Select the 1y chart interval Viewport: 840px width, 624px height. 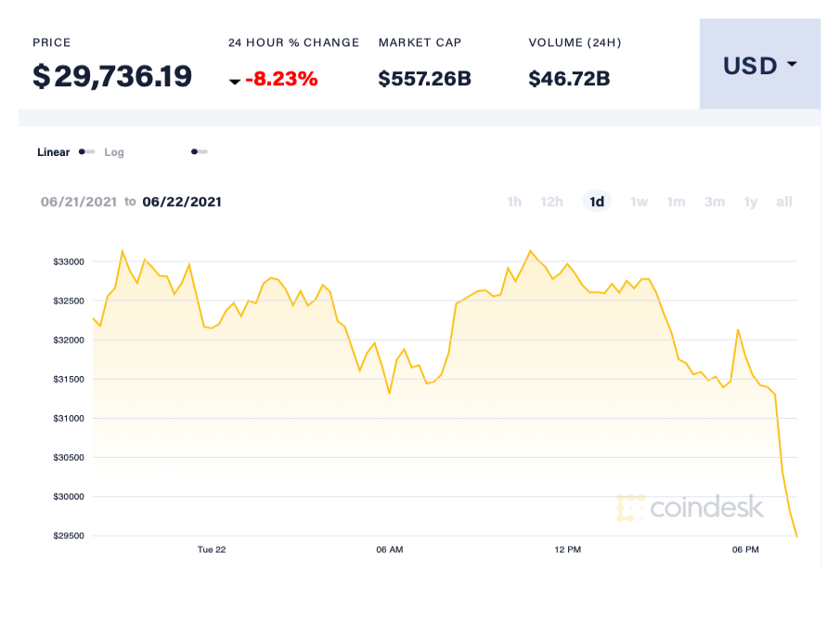pos(750,201)
